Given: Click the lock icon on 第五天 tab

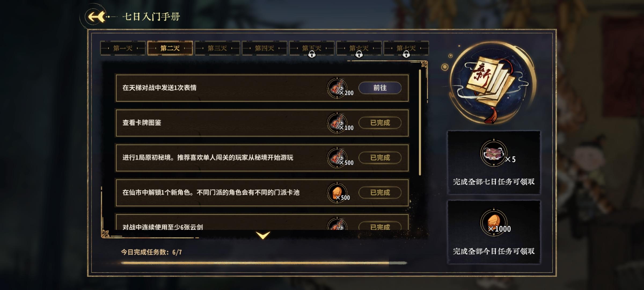Looking at the screenshot, I should (x=312, y=55).
